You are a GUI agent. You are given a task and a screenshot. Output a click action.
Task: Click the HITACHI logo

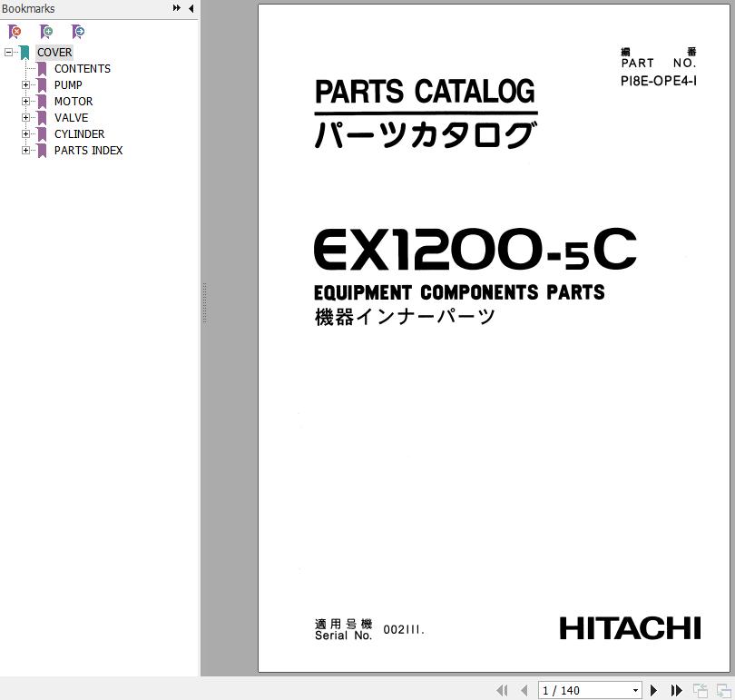630,629
